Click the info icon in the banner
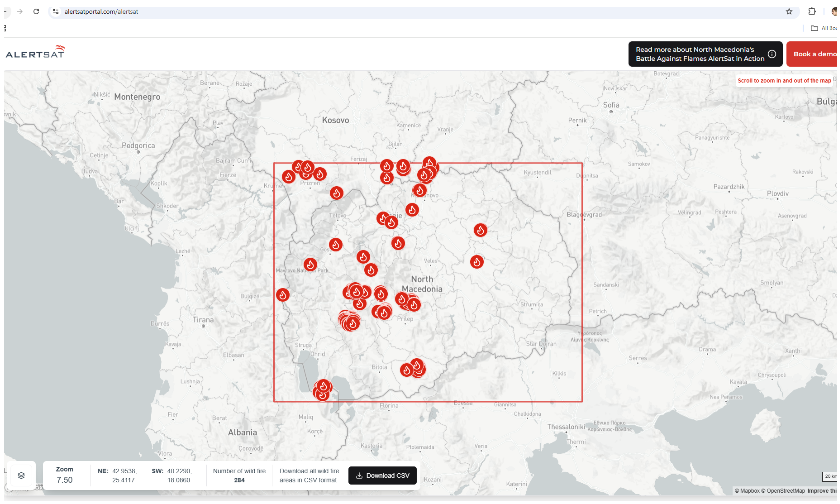This screenshot has width=840, height=504. pyautogui.click(x=772, y=54)
